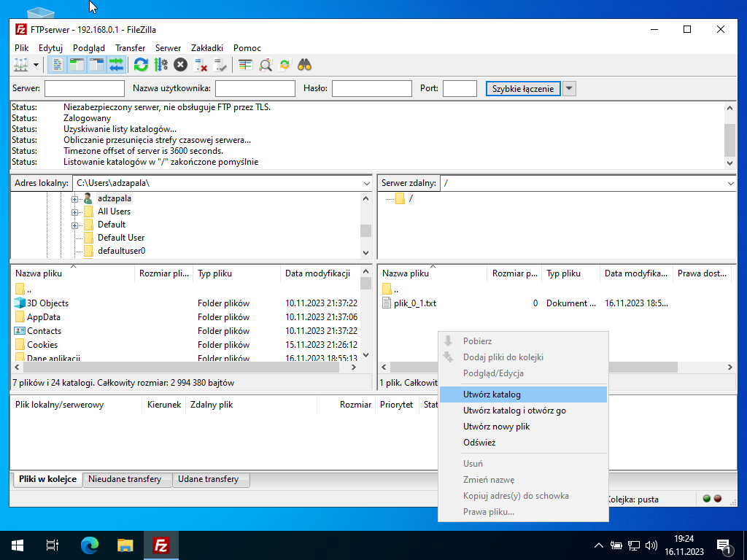Open the Zakładki menu
This screenshot has width=747, height=560.
[207, 48]
